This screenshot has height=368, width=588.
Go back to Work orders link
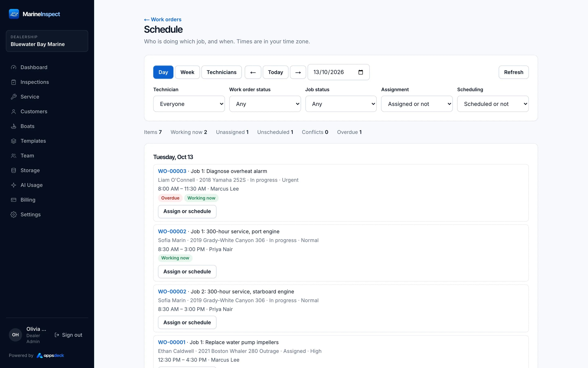point(163,19)
